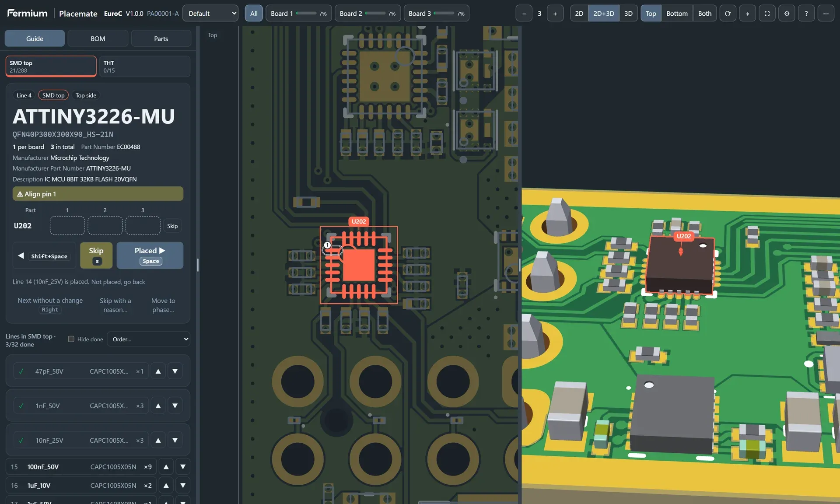The image size is (840, 504).
Task: Open the Default profile dropdown
Action: 210,14
